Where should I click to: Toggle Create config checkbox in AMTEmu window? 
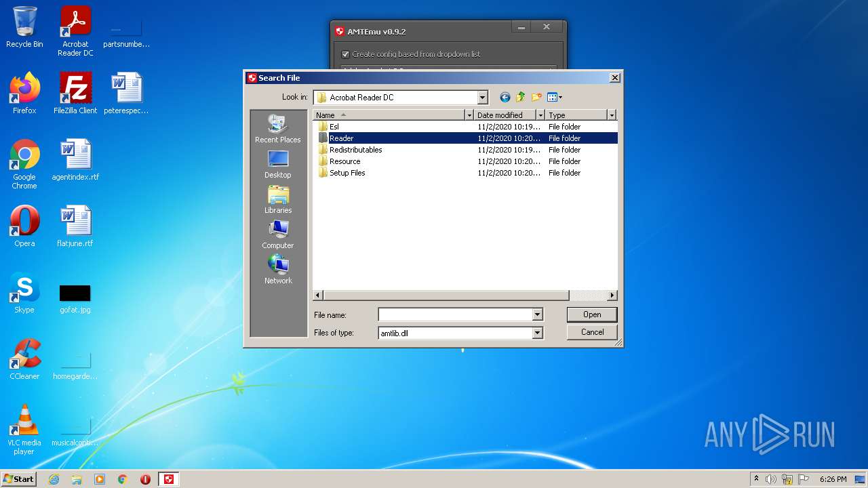click(x=345, y=54)
